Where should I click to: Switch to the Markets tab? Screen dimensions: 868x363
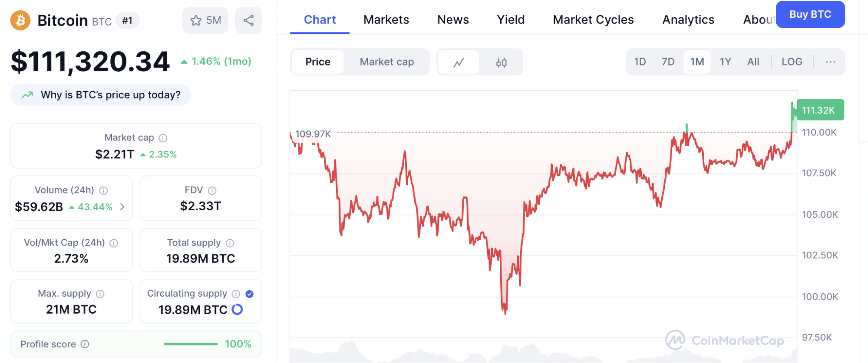point(386,20)
